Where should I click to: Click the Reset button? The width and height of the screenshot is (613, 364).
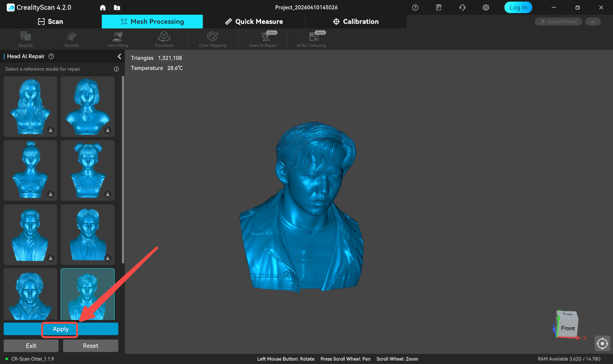pyautogui.click(x=90, y=346)
